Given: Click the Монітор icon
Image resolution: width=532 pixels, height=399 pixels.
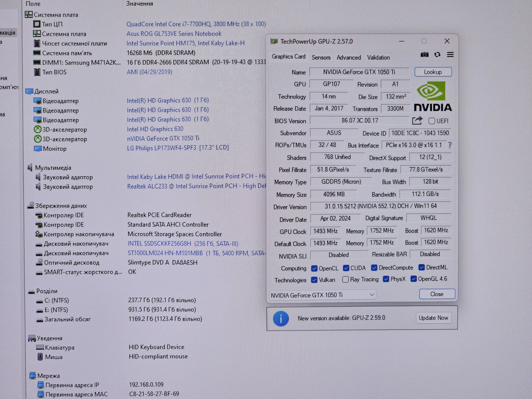Looking at the screenshot, I should point(38,148).
